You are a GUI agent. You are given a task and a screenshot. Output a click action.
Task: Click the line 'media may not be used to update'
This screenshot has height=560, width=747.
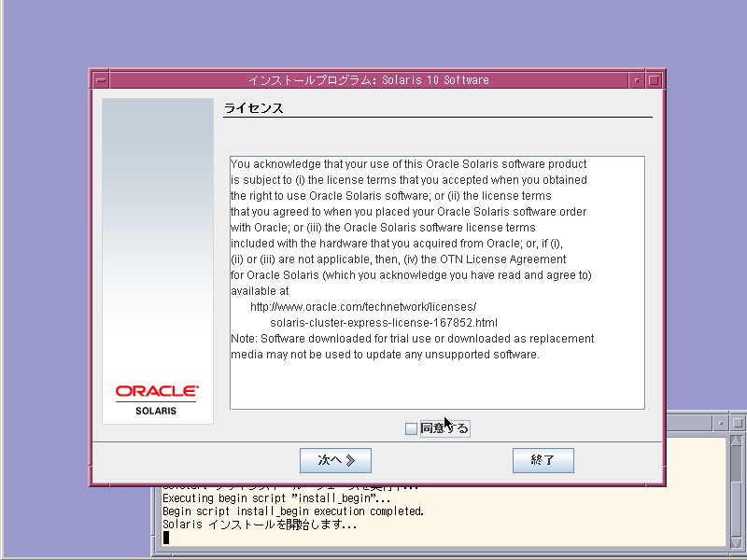pyautogui.click(x=385, y=355)
